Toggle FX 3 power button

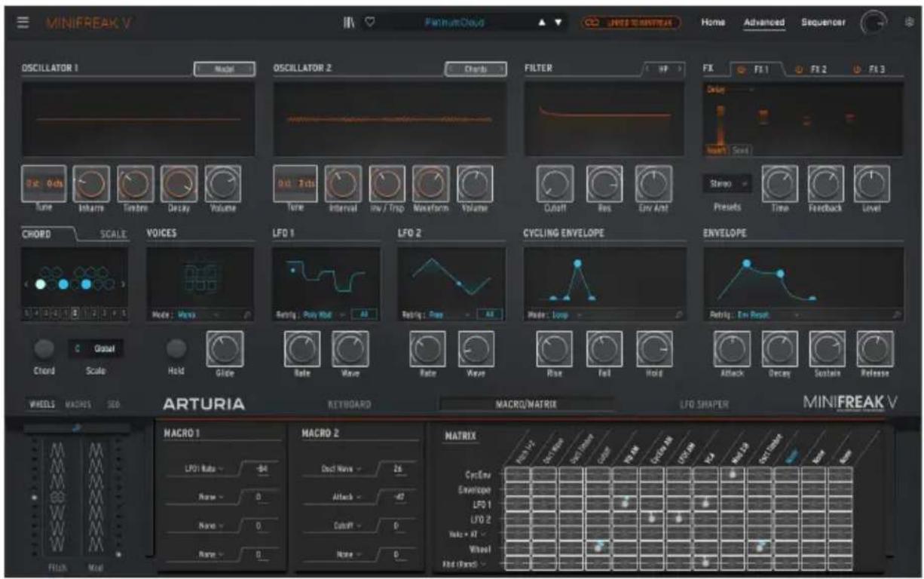[857, 69]
